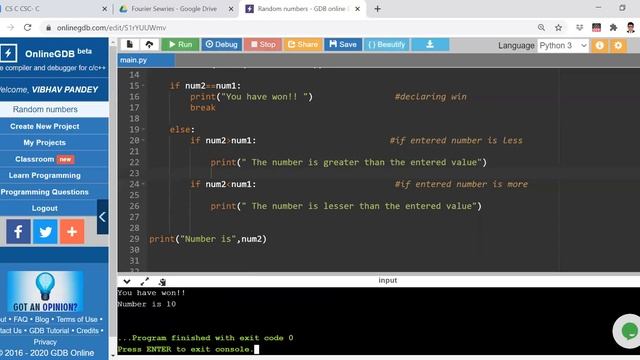The width and height of the screenshot is (640, 360).
Task: Open Terms of Use link
Action: pos(77,319)
